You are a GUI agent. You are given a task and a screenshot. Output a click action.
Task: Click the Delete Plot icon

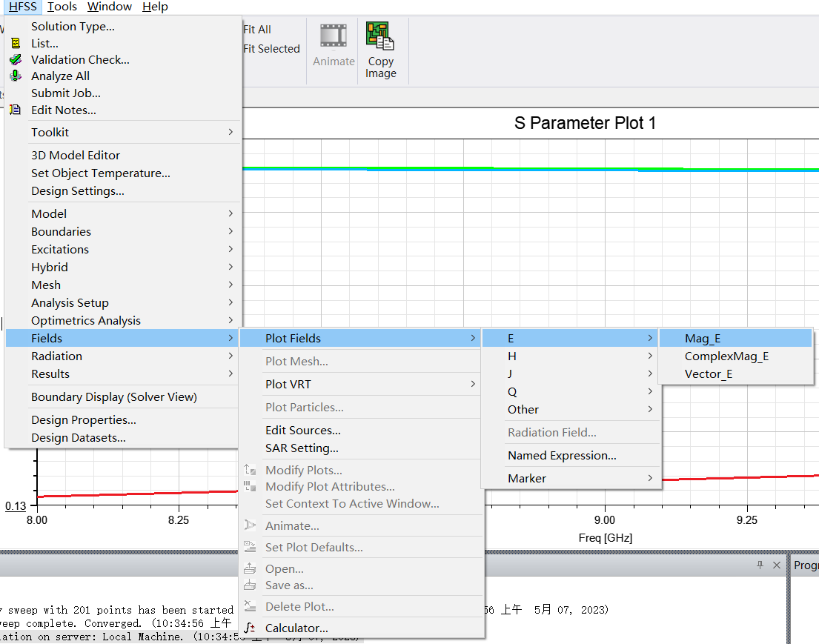pos(251,606)
